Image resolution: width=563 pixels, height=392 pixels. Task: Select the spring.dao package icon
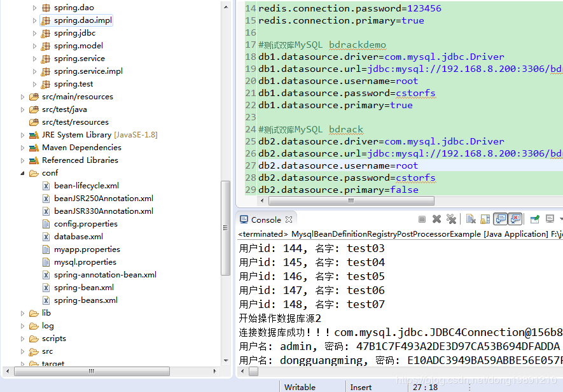(46, 8)
